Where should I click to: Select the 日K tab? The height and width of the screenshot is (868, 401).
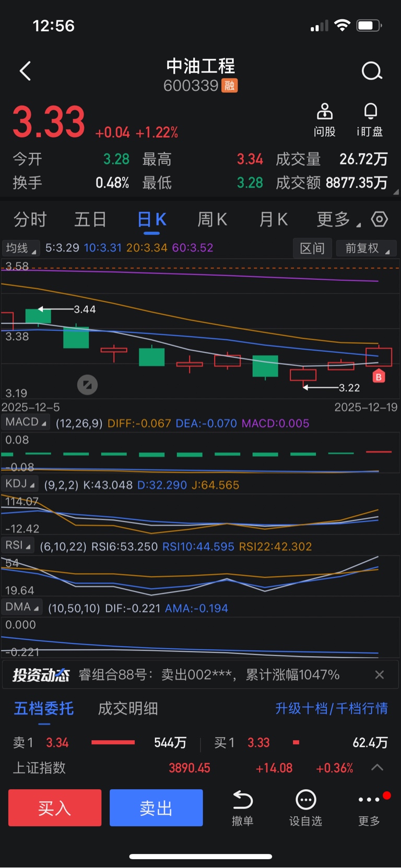(x=152, y=220)
